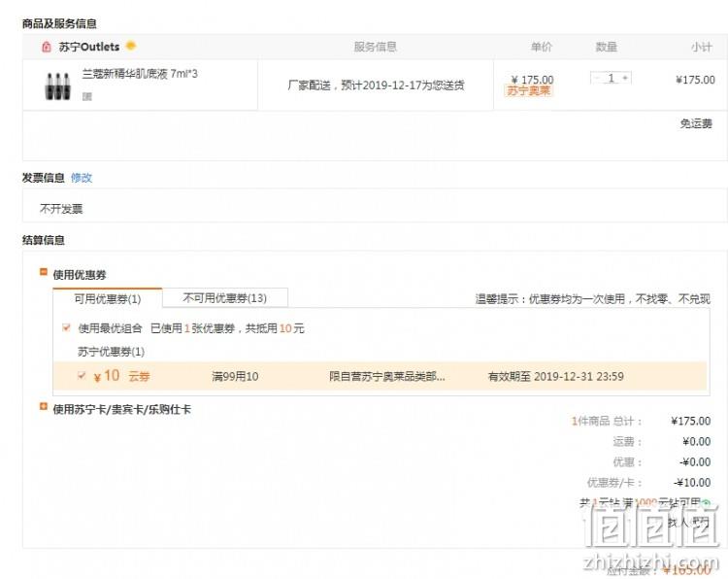Click the delivery info 厂家配送，预计2019-12-17为您送货
The height and width of the screenshot is (579, 728).
(376, 85)
